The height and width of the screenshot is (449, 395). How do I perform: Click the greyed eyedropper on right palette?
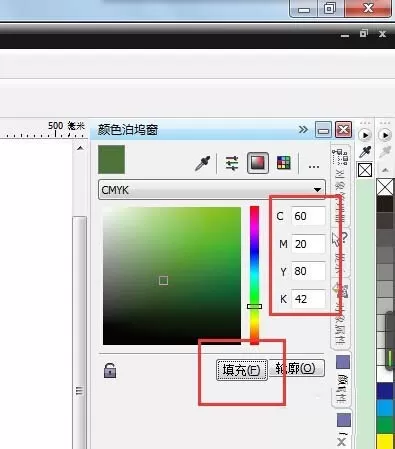385,152
